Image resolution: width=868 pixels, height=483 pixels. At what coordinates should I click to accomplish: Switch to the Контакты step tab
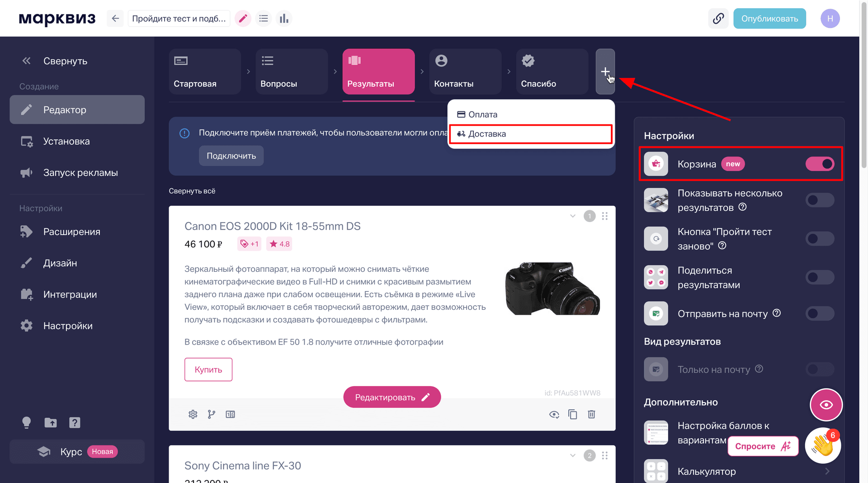(465, 71)
